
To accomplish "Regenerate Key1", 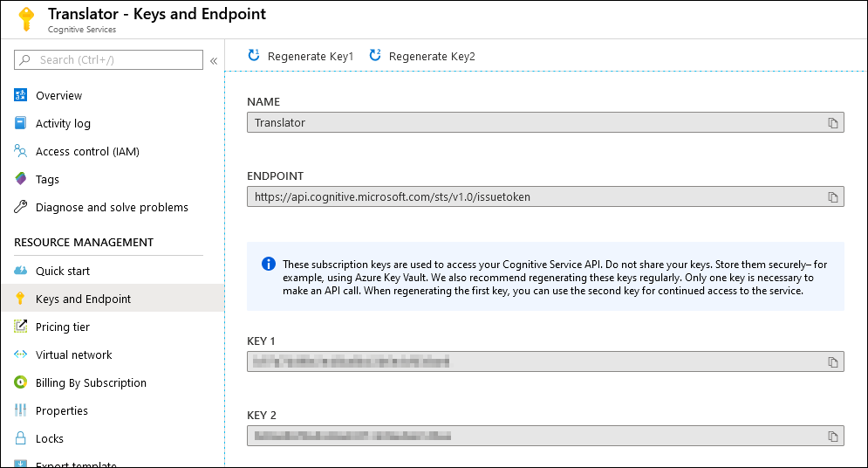I will 301,56.
